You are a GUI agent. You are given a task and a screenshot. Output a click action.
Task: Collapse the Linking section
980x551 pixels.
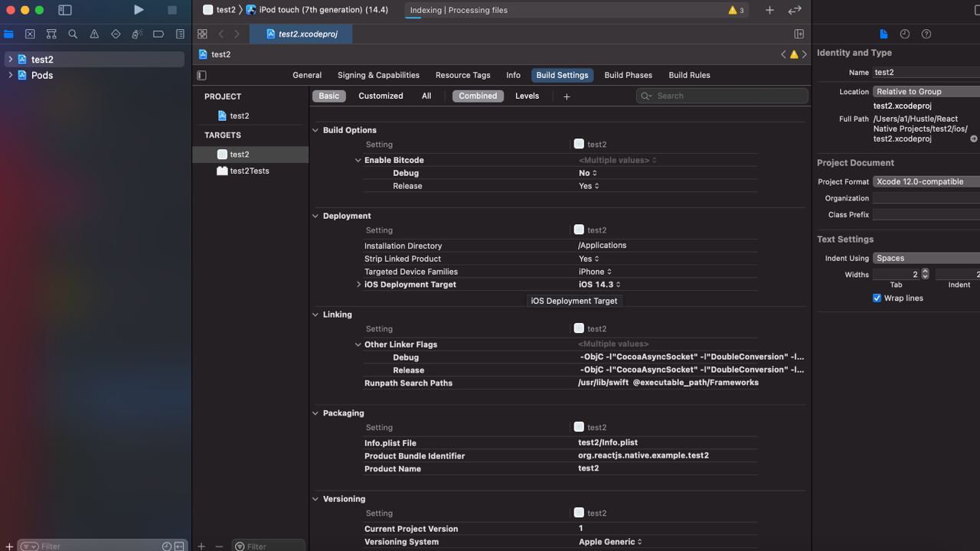click(x=315, y=315)
